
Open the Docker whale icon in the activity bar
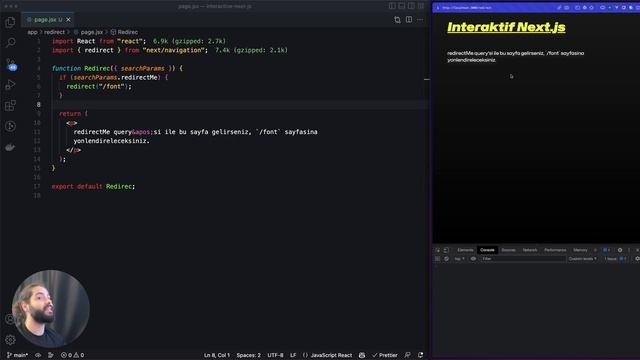coord(10,147)
